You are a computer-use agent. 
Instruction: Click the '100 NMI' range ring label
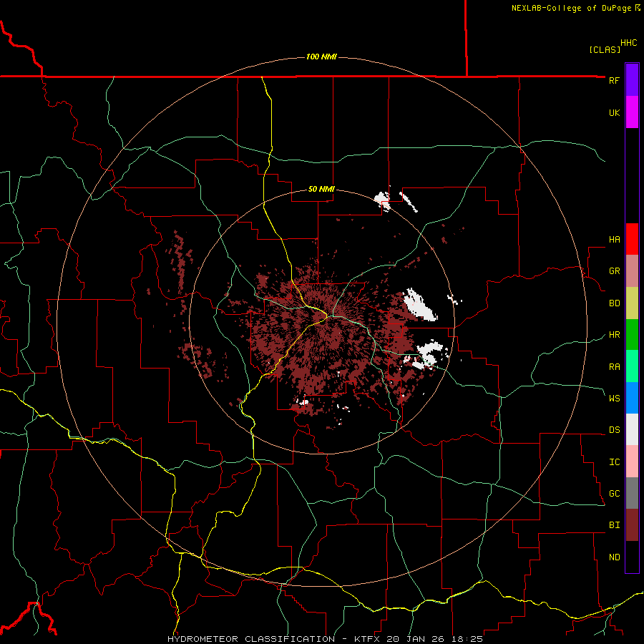pyautogui.click(x=321, y=57)
